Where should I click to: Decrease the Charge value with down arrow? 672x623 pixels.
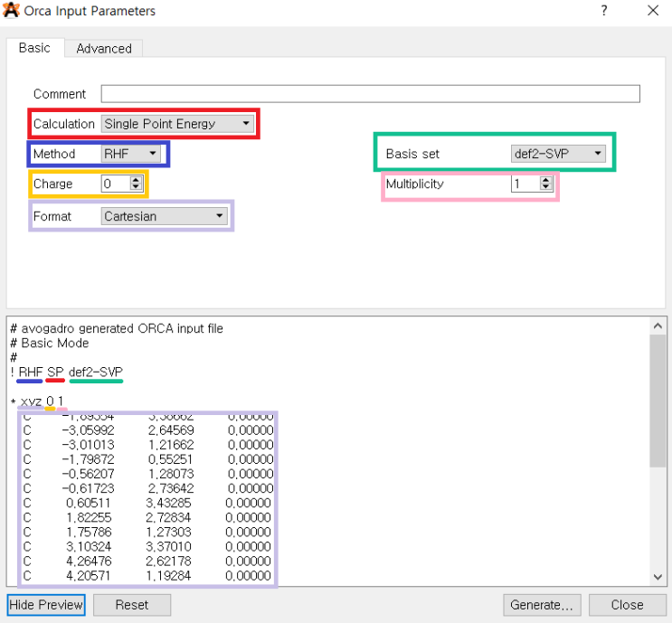[136, 187]
